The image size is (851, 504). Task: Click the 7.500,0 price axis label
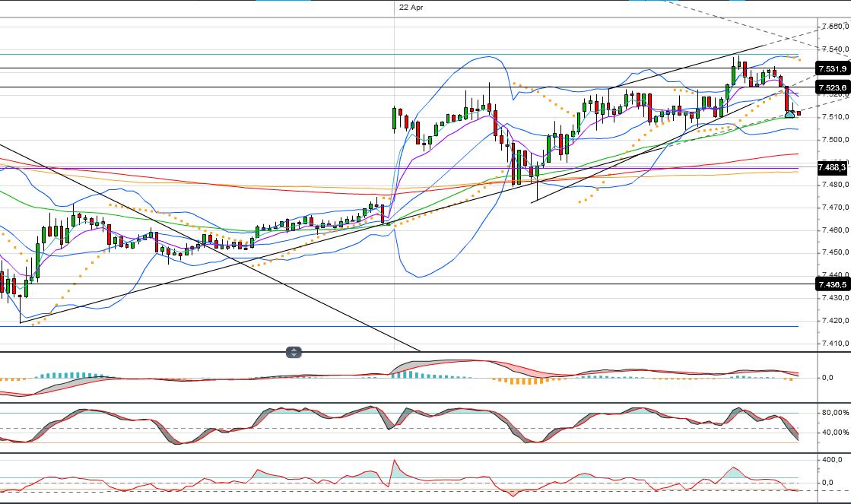click(835, 139)
